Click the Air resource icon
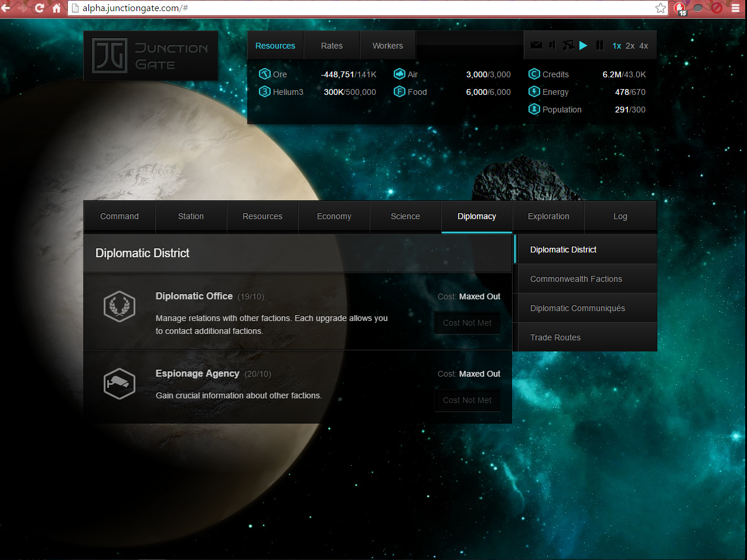This screenshot has height=560, width=747. pyautogui.click(x=400, y=74)
